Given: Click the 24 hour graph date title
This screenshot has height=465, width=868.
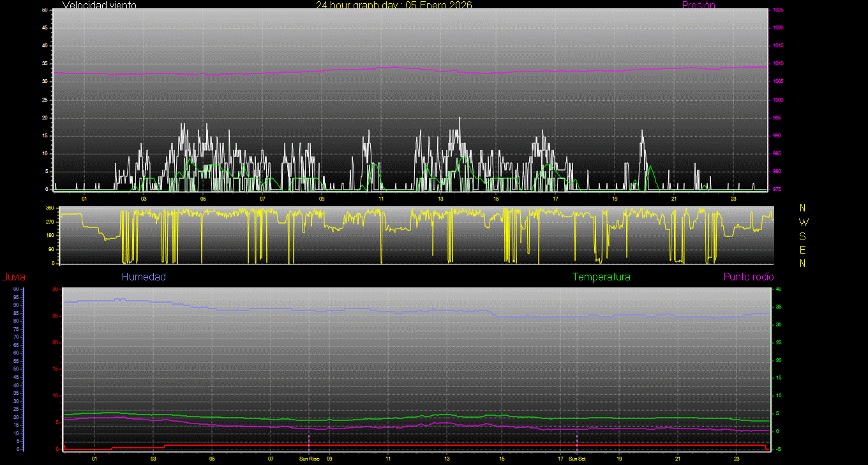Looking at the screenshot, I should (x=394, y=5).
